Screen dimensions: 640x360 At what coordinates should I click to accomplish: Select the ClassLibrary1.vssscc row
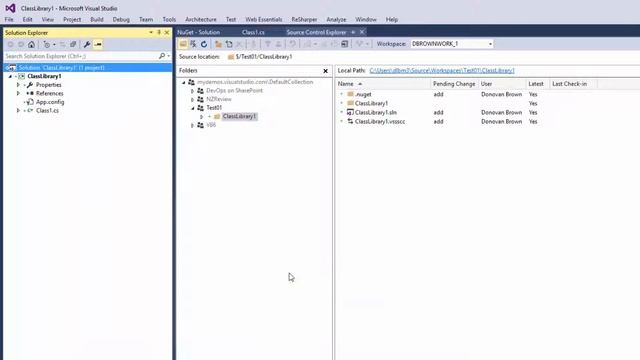(486, 122)
